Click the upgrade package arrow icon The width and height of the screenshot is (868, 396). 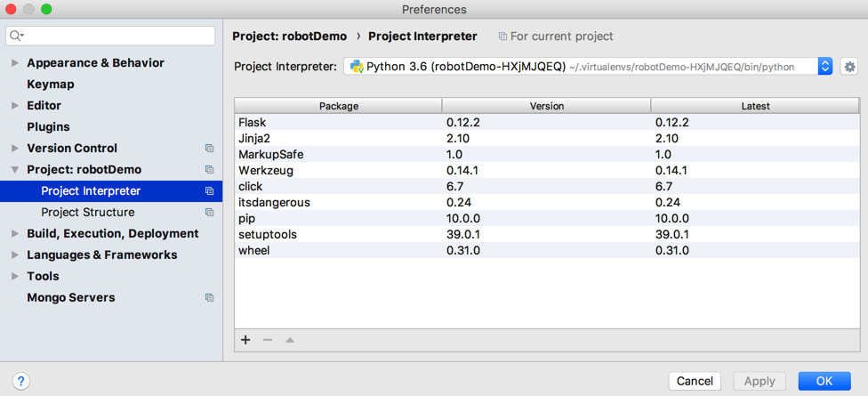coord(290,340)
